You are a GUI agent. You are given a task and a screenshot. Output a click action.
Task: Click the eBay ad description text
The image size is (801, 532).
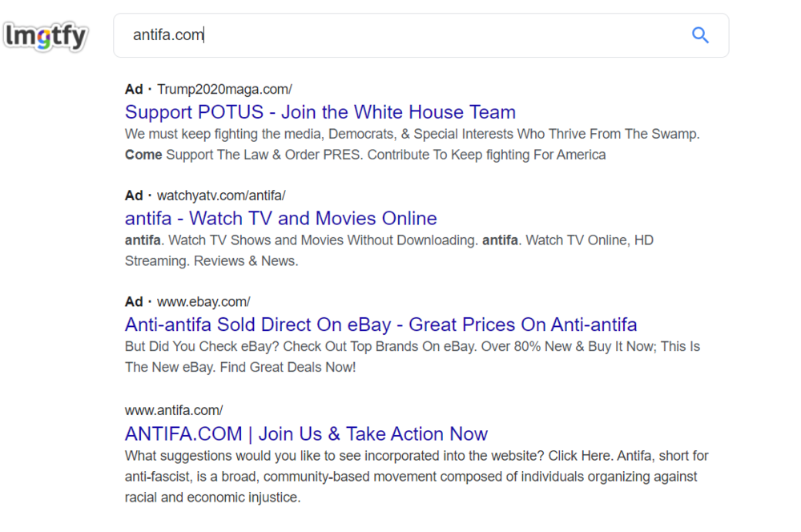[412, 347]
